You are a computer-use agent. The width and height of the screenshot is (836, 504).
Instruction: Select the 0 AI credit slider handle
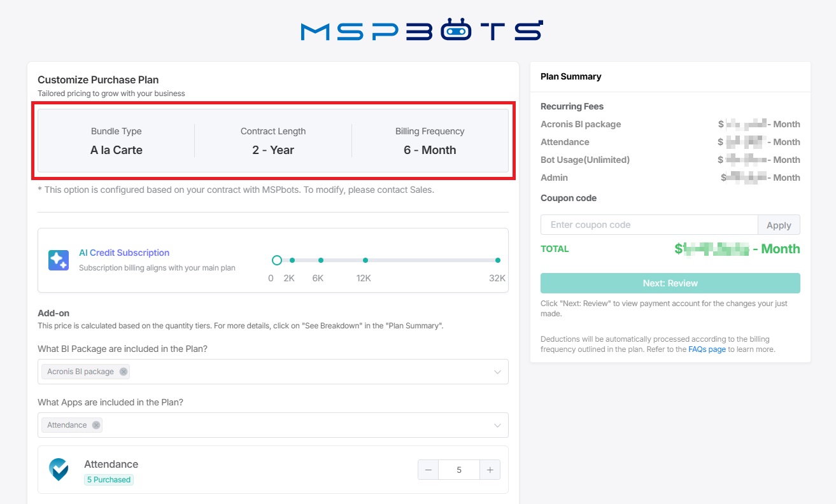pos(276,260)
